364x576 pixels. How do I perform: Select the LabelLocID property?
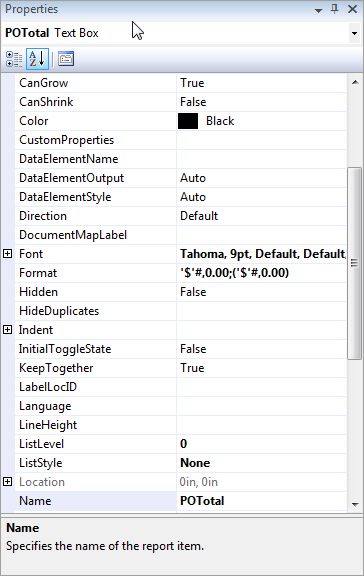tap(48, 387)
